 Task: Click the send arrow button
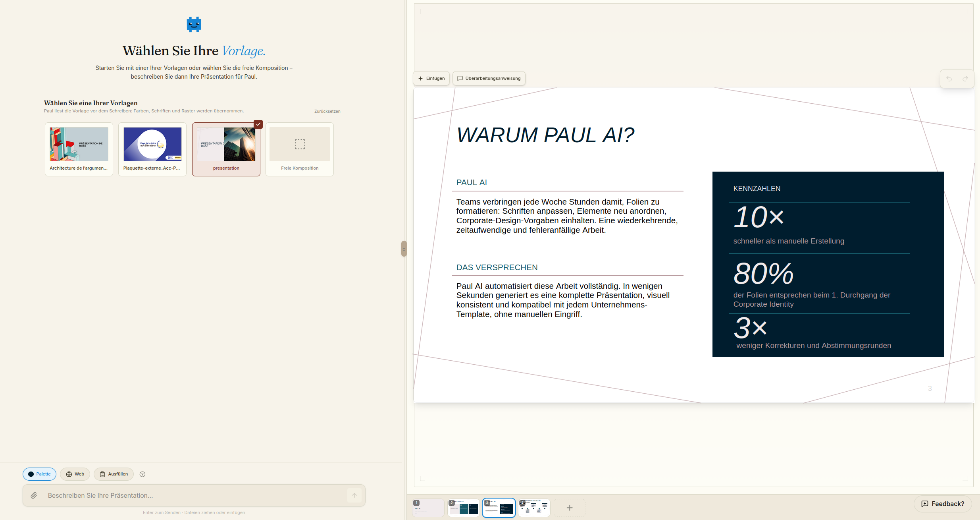click(354, 495)
